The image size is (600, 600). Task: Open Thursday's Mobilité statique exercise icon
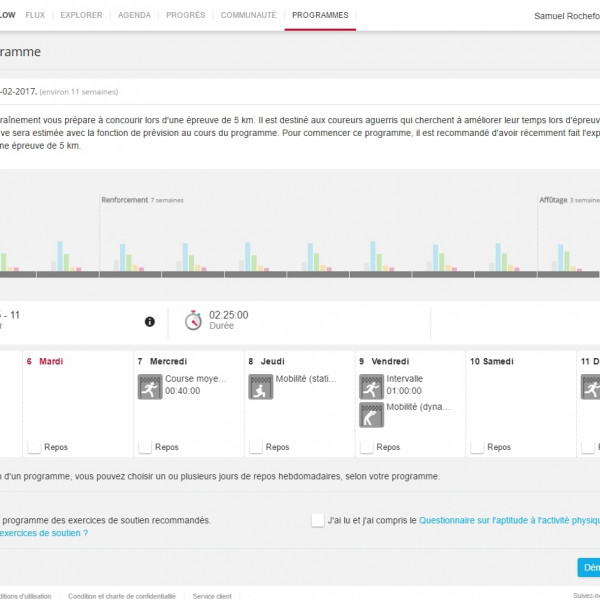click(260, 386)
